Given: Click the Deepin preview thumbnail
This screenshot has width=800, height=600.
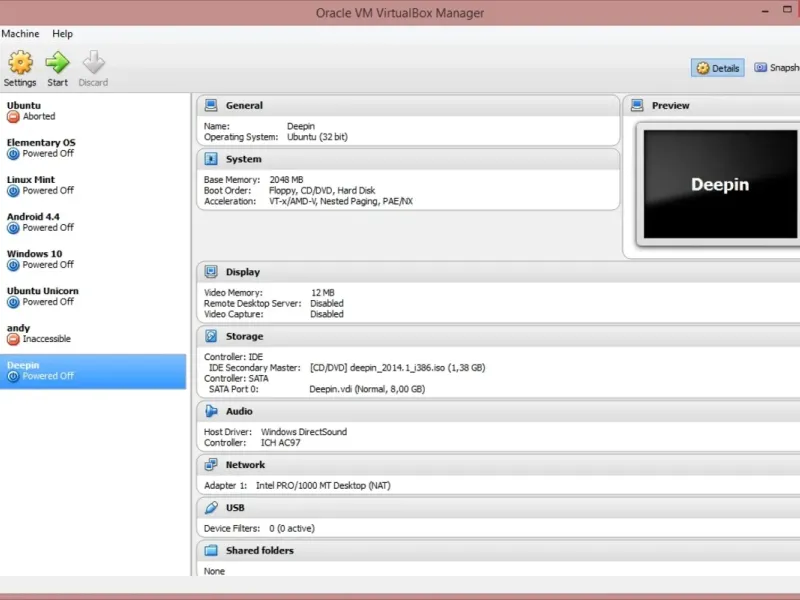Looking at the screenshot, I should tap(720, 184).
